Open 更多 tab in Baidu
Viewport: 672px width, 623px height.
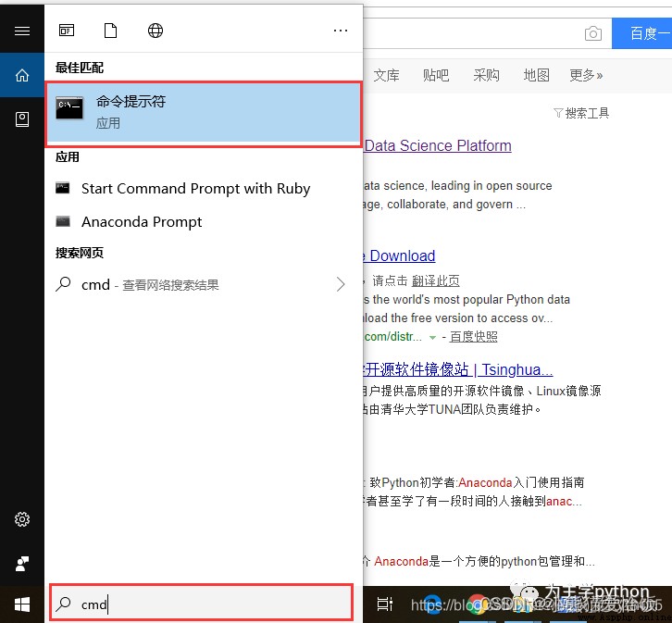[586, 75]
